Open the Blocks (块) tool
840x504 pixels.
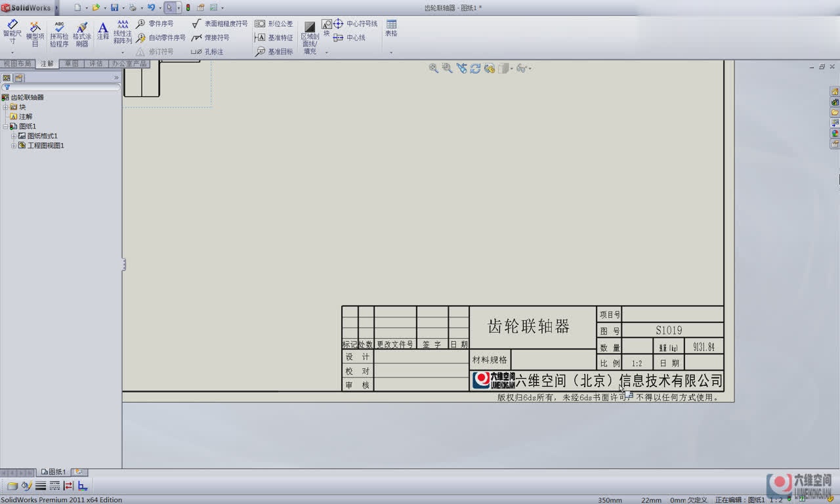pos(326,28)
